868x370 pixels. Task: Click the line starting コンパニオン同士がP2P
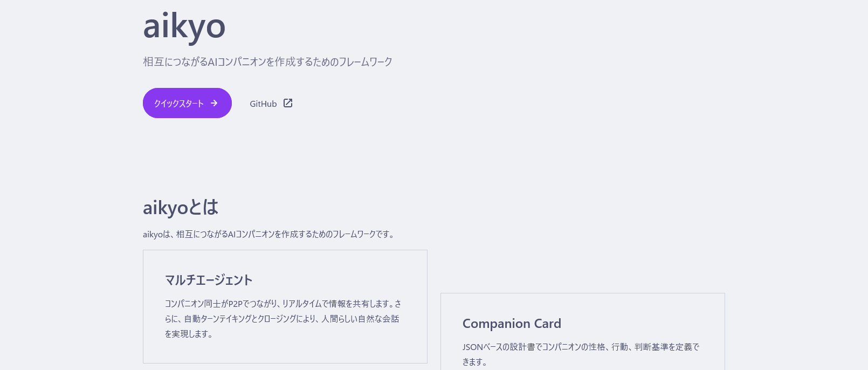(x=283, y=304)
